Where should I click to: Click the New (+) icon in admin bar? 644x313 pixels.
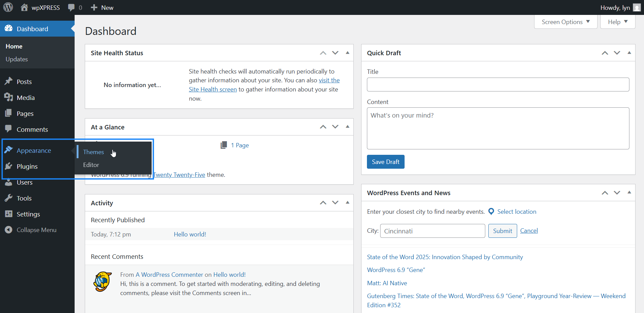click(94, 7)
